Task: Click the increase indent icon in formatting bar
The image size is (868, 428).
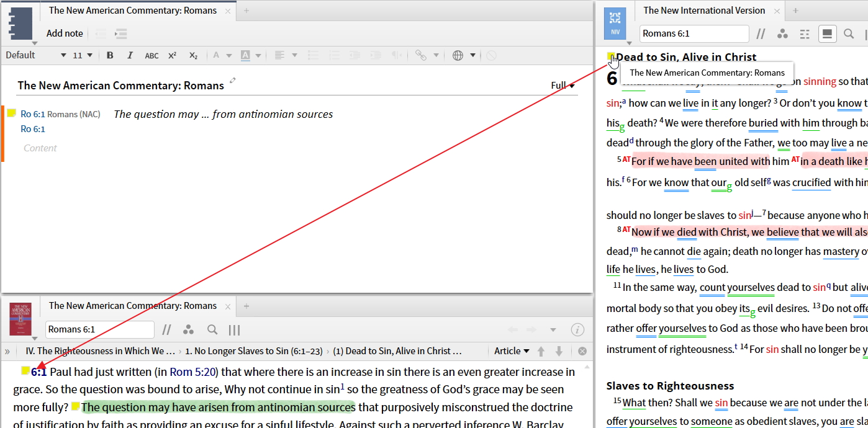Action: pyautogui.click(x=376, y=55)
